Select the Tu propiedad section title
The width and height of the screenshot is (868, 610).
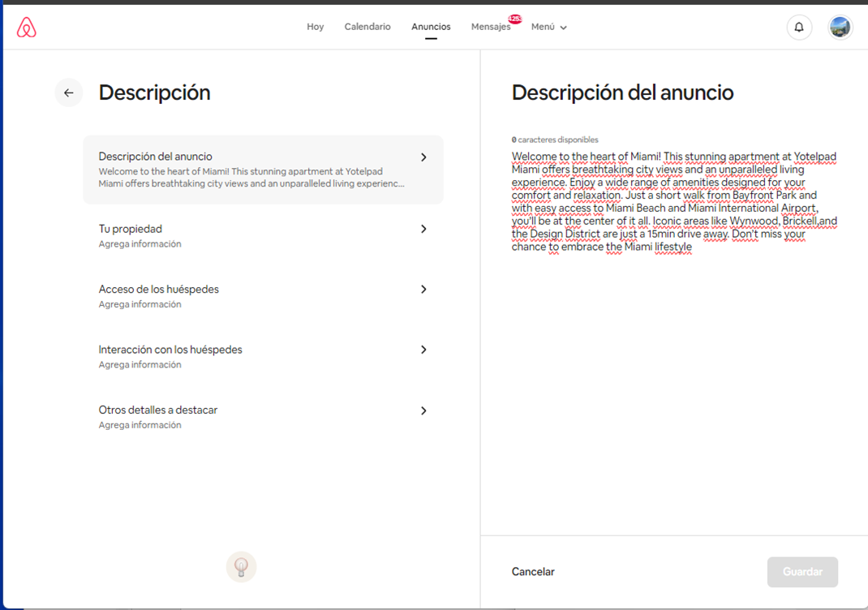point(130,229)
